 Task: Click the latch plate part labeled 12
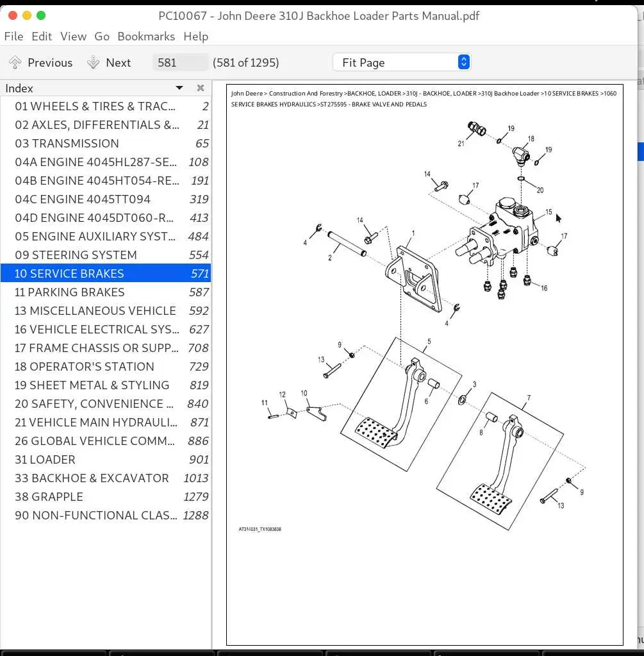pos(292,414)
